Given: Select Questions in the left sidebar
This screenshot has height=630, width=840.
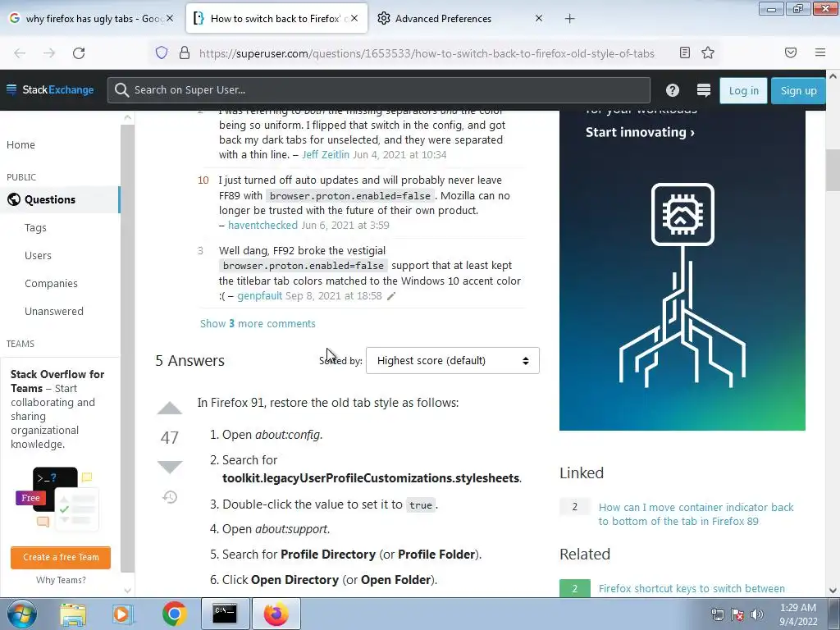Looking at the screenshot, I should coord(50,199).
